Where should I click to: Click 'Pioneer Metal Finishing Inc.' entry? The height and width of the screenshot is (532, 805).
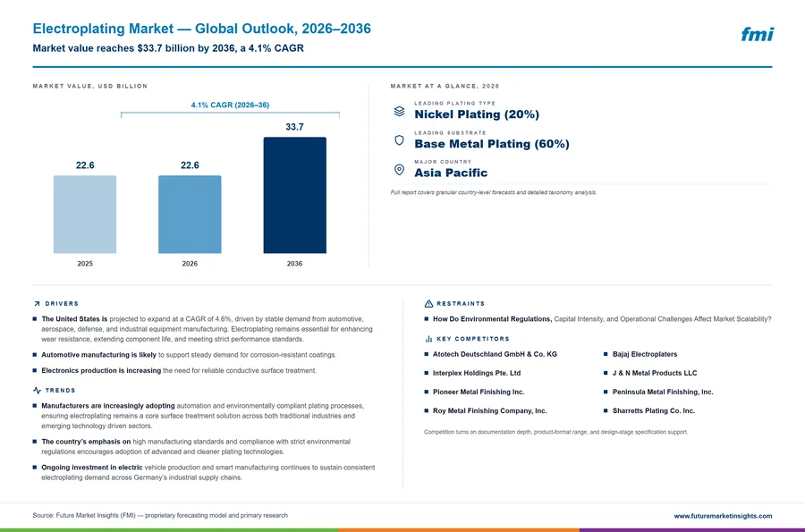479,392
